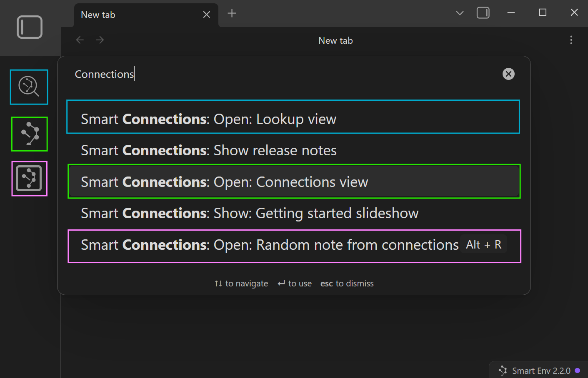Click into the Connections search field
The height and width of the screenshot is (378, 588).
(283, 74)
